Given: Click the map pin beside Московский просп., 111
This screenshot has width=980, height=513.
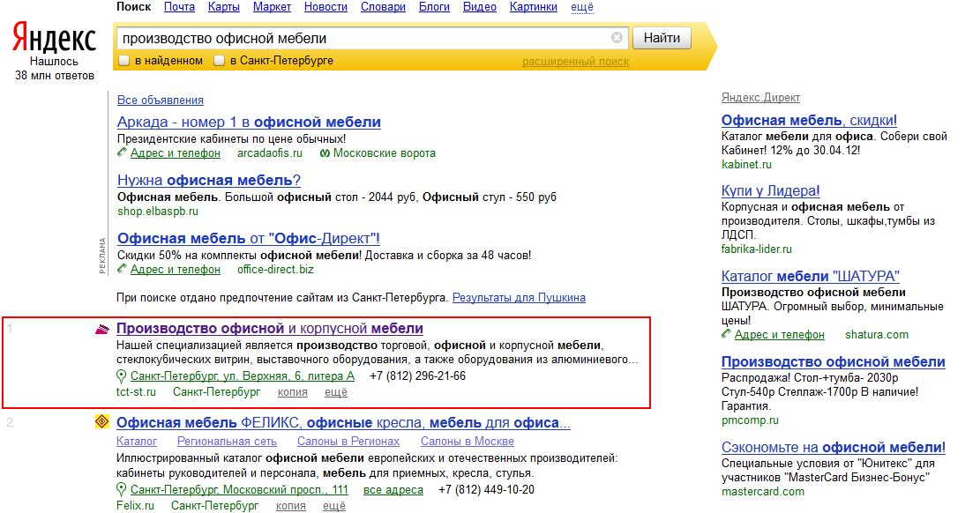Looking at the screenshot, I should (121, 490).
